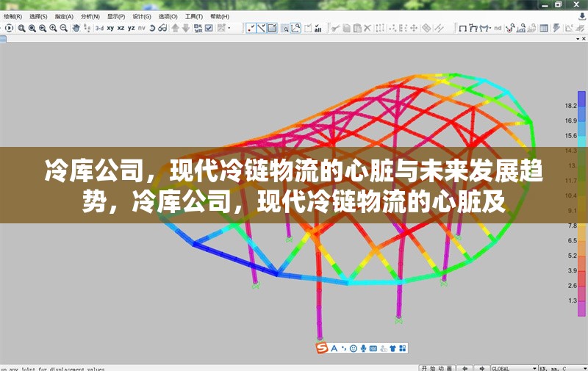Set view to the xz plane
The width and height of the screenshot is (588, 371).
click(121, 28)
